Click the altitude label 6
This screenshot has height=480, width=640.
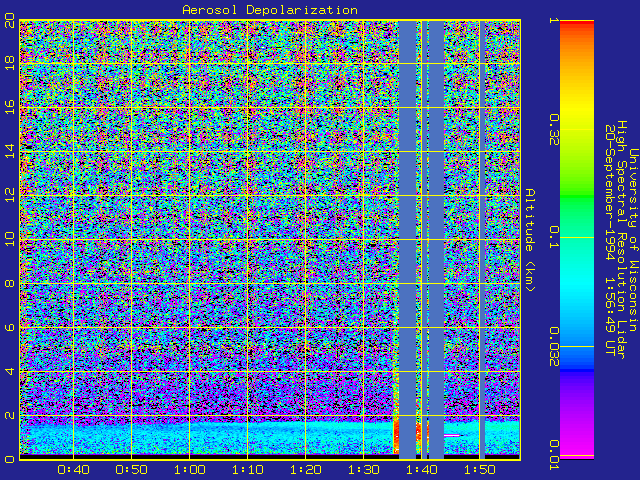click(9, 327)
